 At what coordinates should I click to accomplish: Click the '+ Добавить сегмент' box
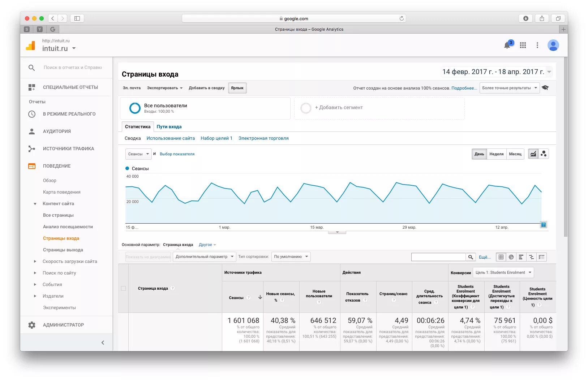pyautogui.click(x=379, y=108)
